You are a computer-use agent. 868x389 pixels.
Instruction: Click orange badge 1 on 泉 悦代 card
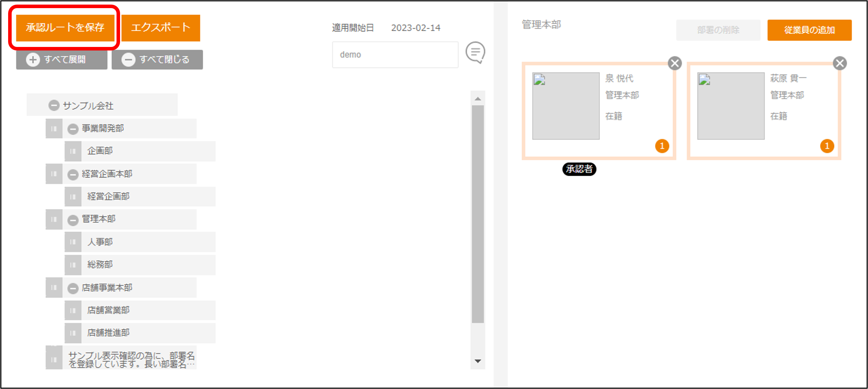(x=662, y=146)
